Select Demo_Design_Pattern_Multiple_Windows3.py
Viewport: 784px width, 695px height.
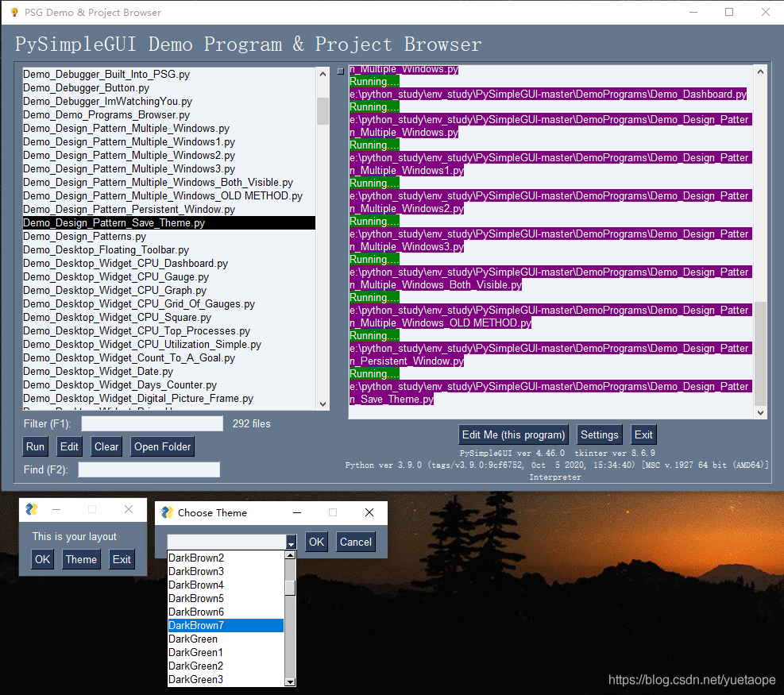point(169,169)
